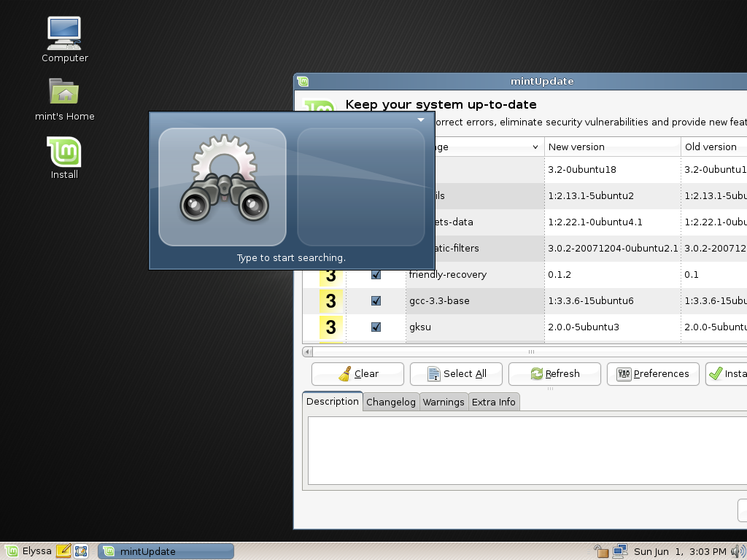The width and height of the screenshot is (747, 560).
Task: Uncheck the gksu update checkbox
Action: point(376,327)
